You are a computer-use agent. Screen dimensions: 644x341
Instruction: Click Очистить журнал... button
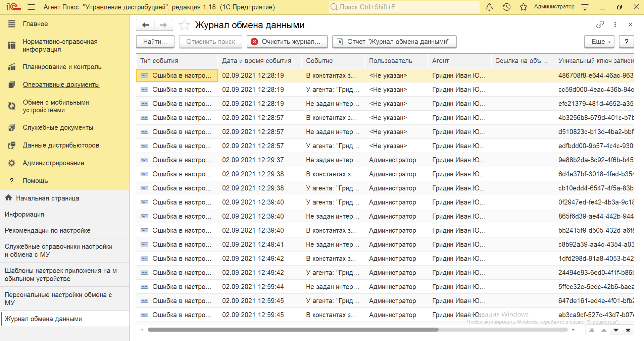tap(287, 42)
